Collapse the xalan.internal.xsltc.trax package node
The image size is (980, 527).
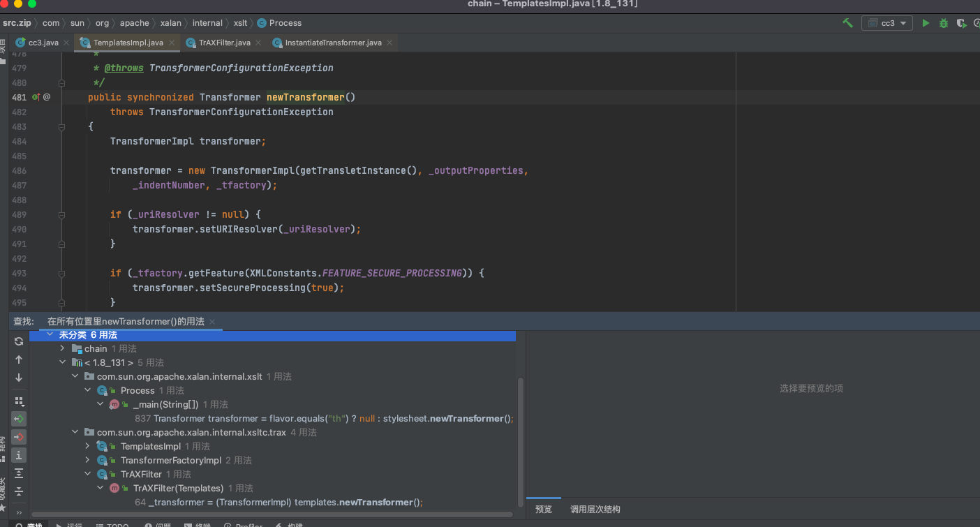(75, 432)
